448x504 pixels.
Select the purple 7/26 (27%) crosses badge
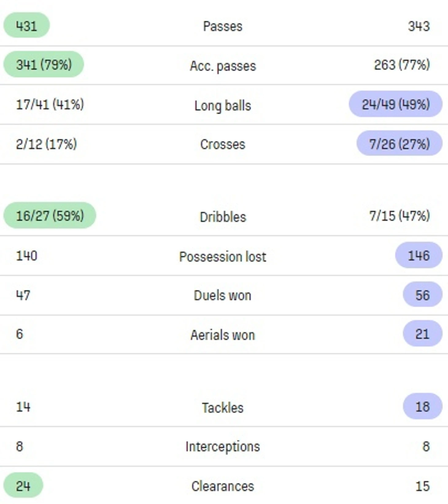(399, 143)
